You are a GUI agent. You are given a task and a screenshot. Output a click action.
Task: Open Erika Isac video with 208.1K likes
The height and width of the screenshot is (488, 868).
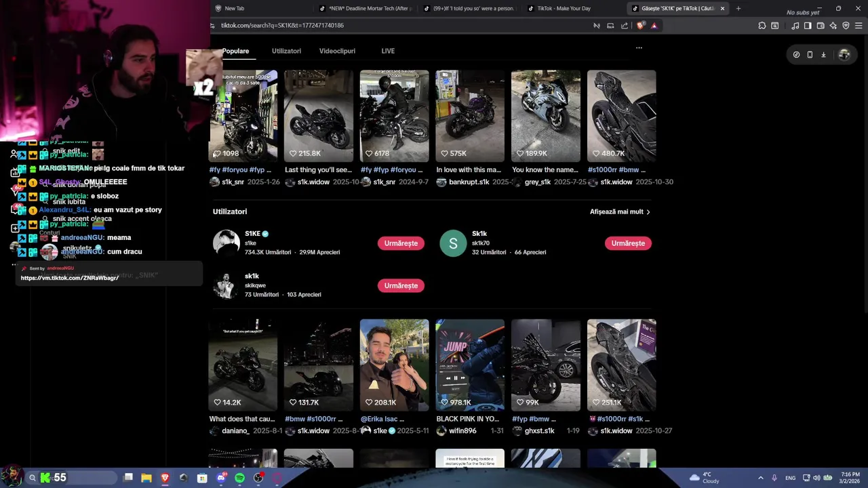point(395,365)
